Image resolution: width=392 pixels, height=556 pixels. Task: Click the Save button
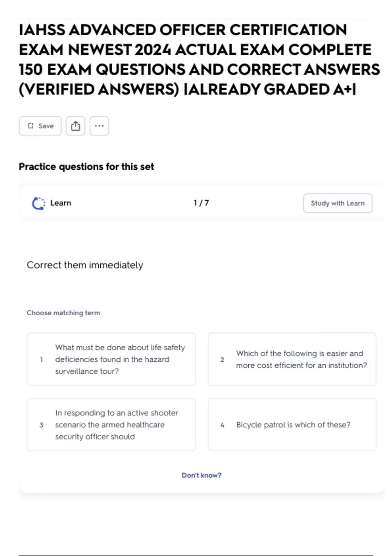coord(40,126)
